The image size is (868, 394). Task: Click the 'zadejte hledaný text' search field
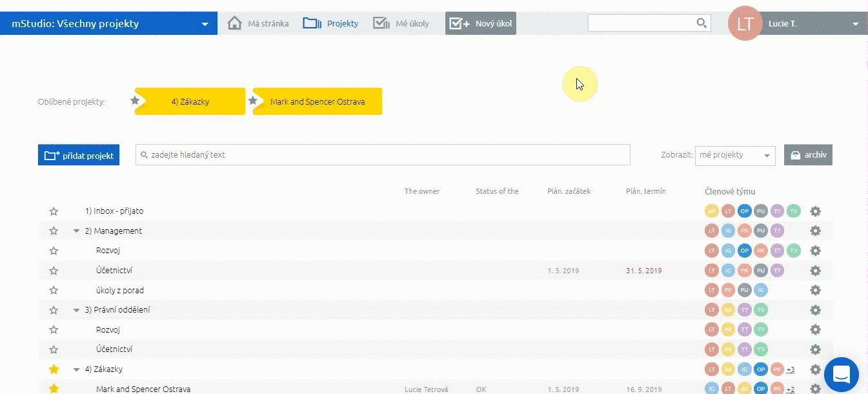(x=382, y=155)
